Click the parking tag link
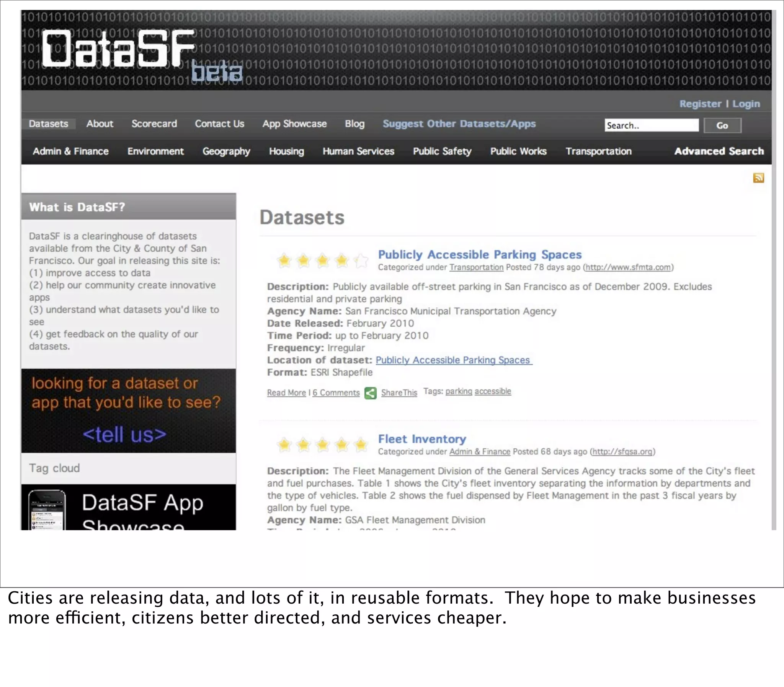The width and height of the screenshot is (784, 687). pos(458,391)
